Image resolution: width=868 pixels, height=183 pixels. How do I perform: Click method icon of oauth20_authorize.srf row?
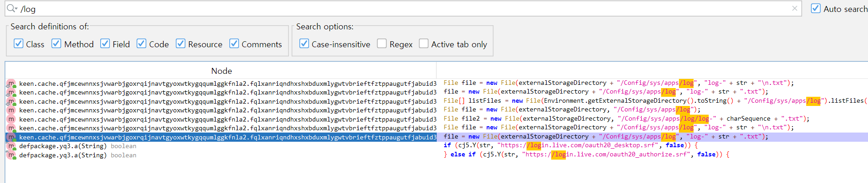[x=11, y=155]
